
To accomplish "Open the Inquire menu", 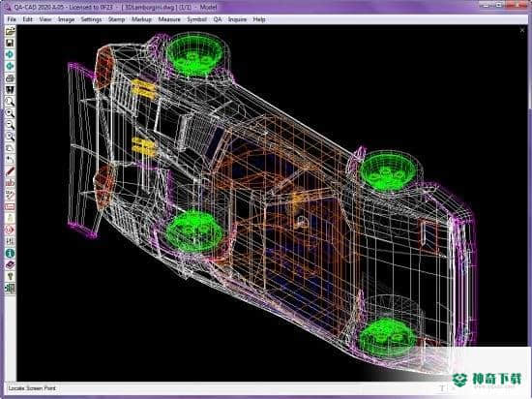I will [237, 19].
